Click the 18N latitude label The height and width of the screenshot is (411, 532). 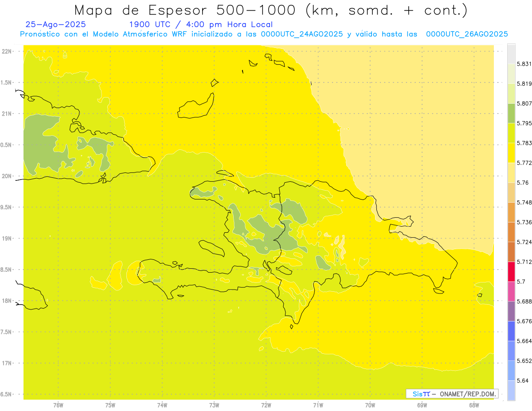coord(7,301)
